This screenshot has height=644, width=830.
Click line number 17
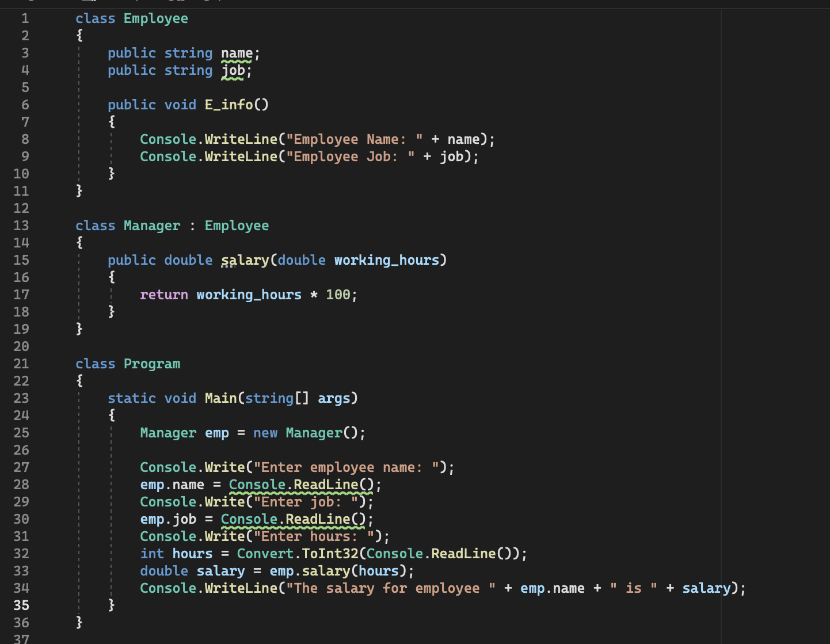(x=21, y=295)
